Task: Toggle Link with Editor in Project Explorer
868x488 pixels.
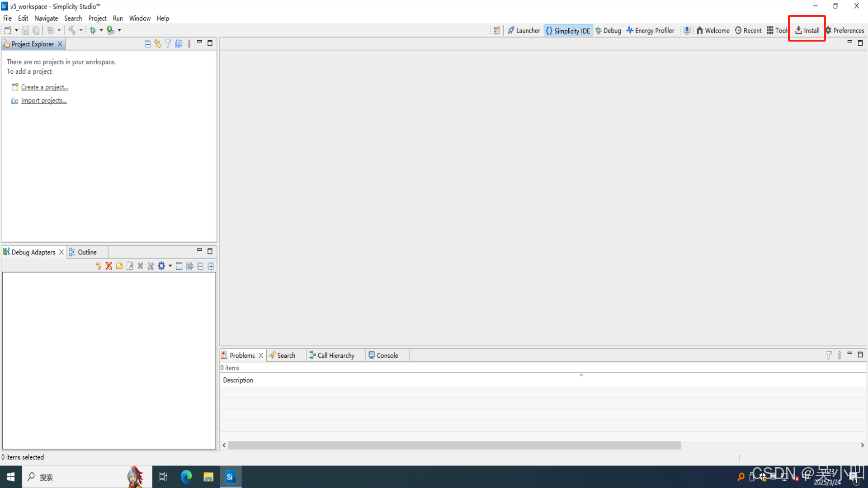Action: click(x=158, y=44)
